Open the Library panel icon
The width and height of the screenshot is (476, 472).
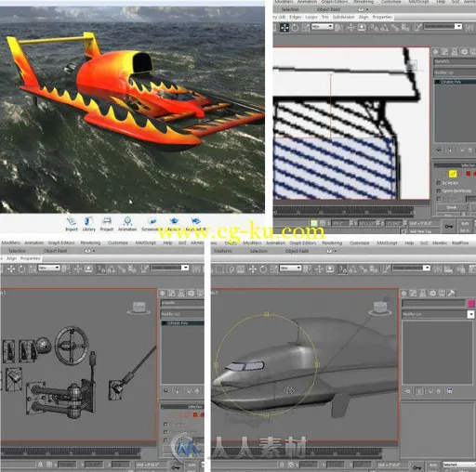click(x=89, y=224)
